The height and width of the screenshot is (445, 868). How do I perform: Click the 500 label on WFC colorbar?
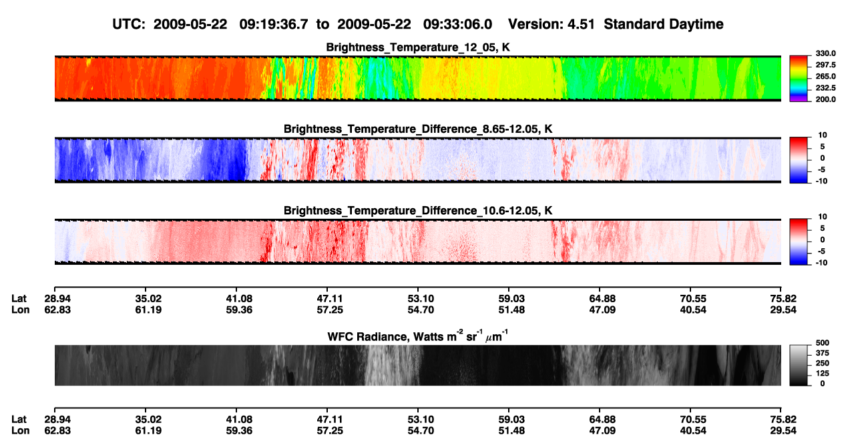pos(823,343)
